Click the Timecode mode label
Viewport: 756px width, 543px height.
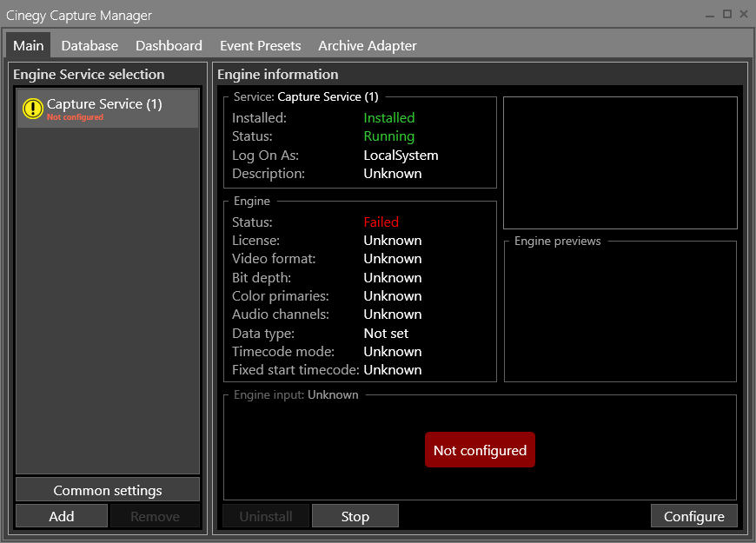click(283, 352)
